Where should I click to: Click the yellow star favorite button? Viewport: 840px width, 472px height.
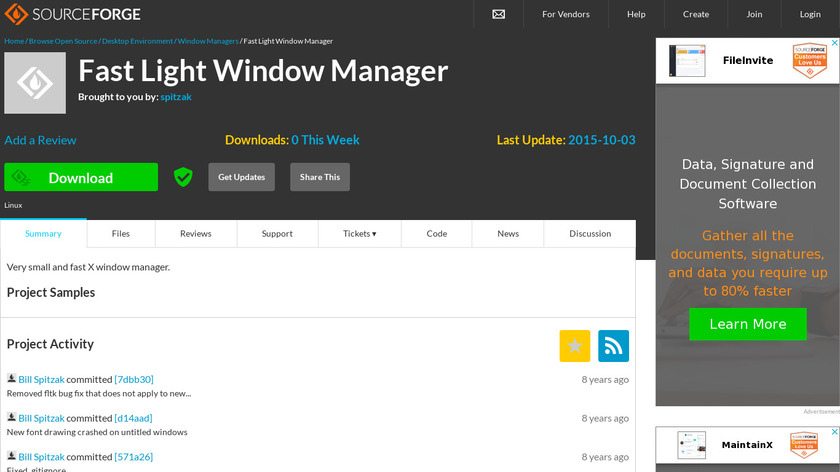pos(575,346)
